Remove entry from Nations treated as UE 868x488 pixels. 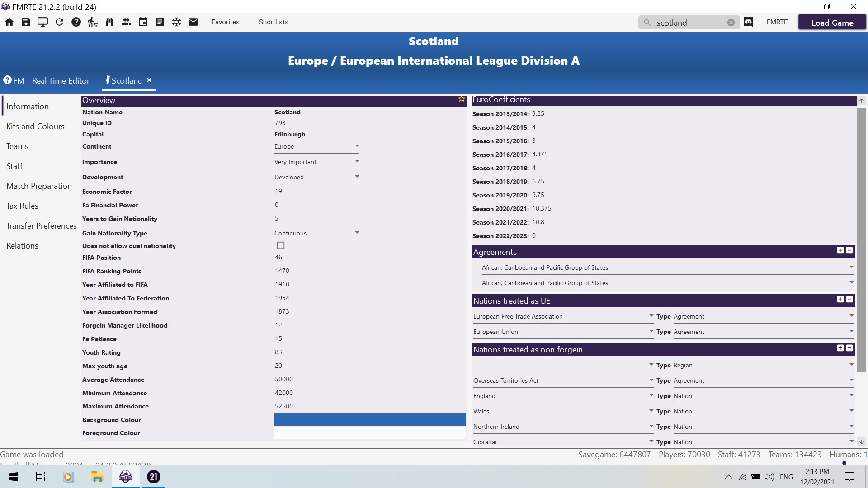pyautogui.click(x=849, y=299)
